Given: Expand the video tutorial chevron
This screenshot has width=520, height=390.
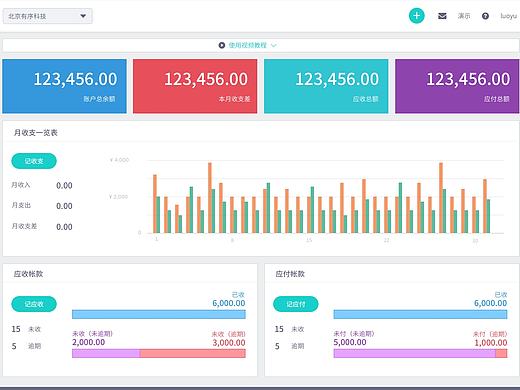Looking at the screenshot, I should (274, 45).
